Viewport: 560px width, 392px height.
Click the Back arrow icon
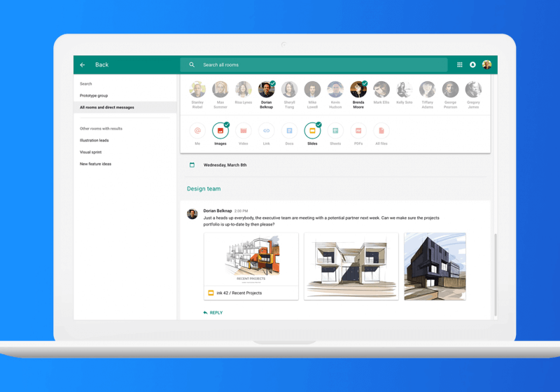click(83, 65)
